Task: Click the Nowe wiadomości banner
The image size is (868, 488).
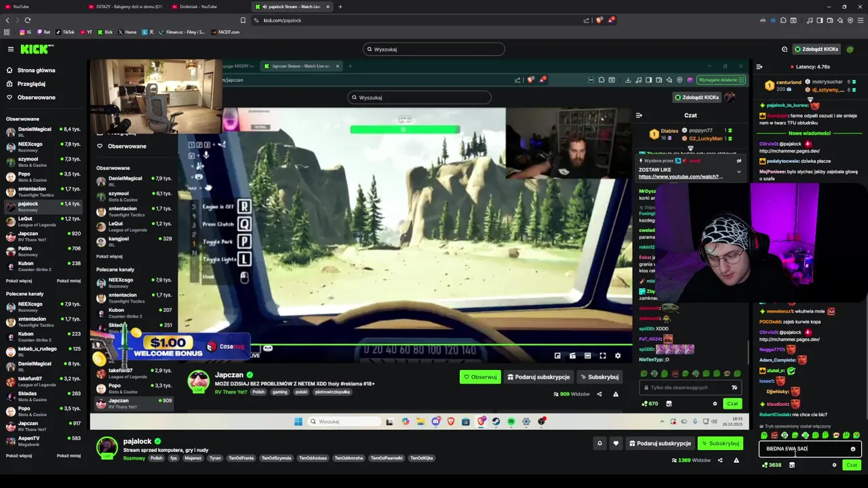Action: tap(809, 134)
